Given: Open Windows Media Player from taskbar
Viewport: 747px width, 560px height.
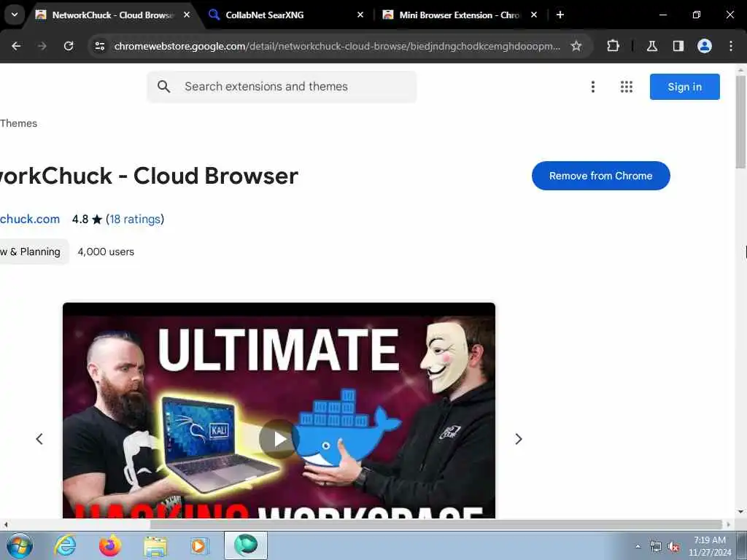Looking at the screenshot, I should pos(199,545).
